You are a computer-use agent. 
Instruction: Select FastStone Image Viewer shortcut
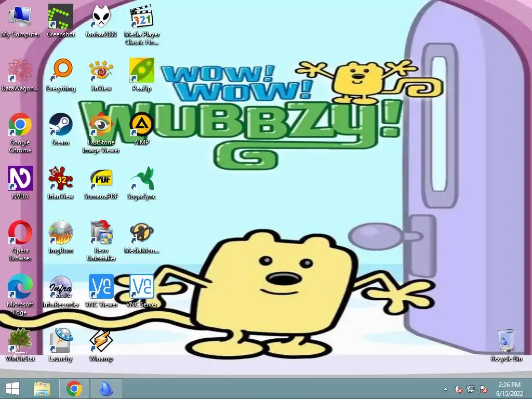pos(101,133)
